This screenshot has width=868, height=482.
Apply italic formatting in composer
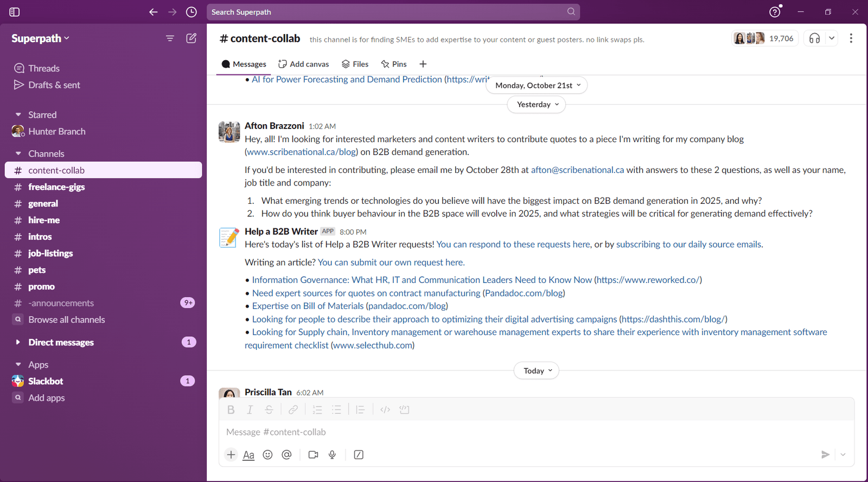(250, 410)
